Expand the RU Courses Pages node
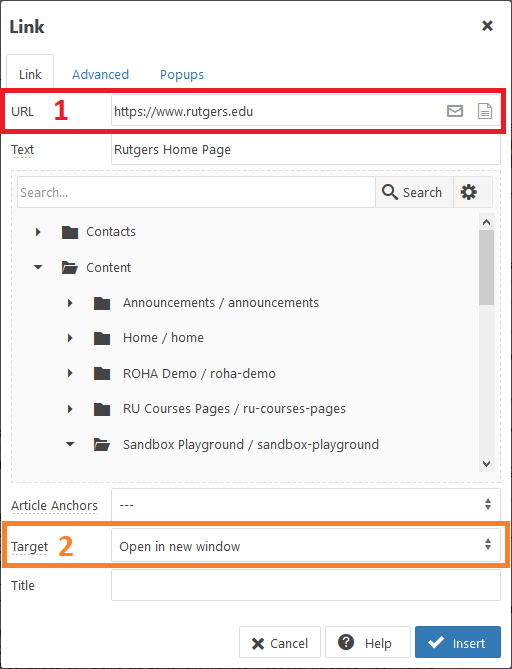512x669 pixels. pyautogui.click(x=70, y=409)
